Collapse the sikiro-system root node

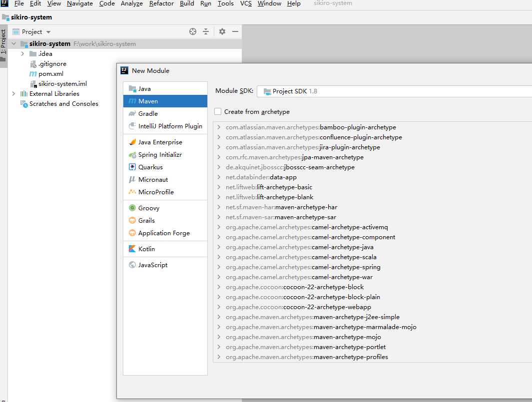pos(14,44)
